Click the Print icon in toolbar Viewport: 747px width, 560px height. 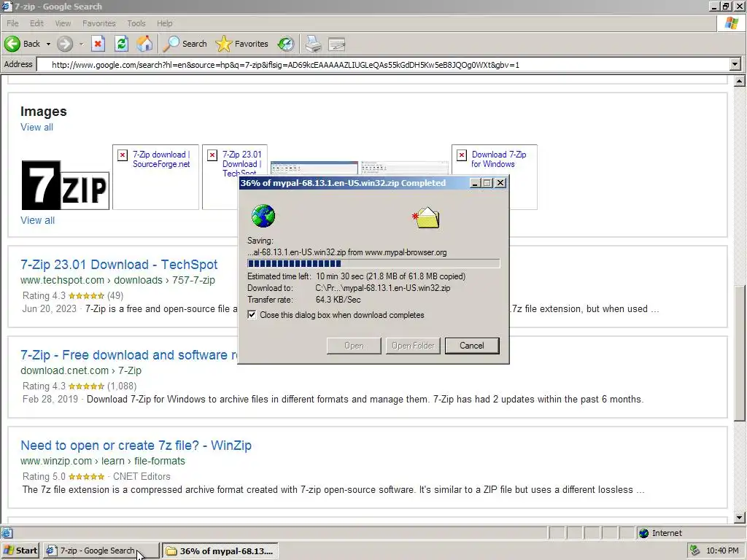tap(313, 44)
